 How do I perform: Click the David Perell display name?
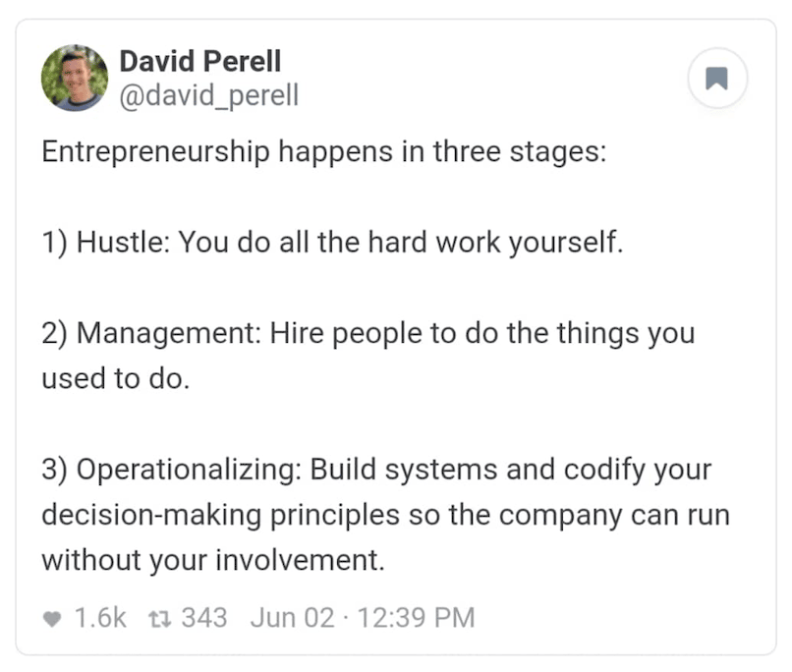point(200,61)
